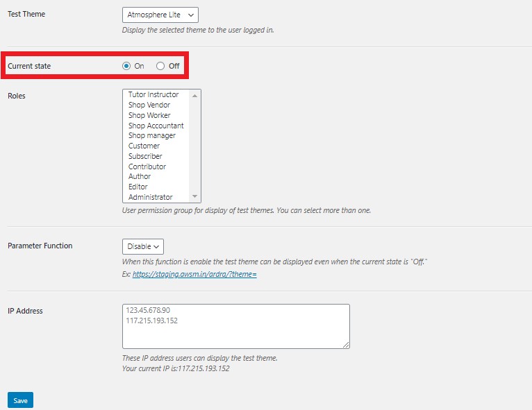Screen dimensions: 532x410
Task: Select Administrator role in list
Action: [150, 197]
